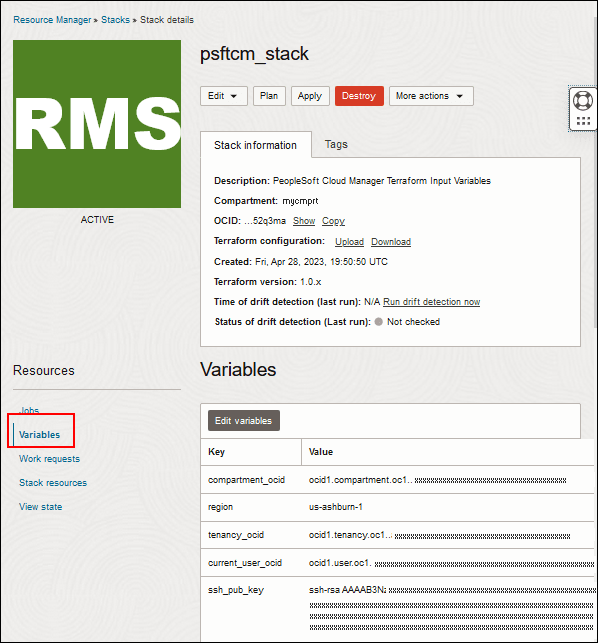Click the ACTIVE status label

97,220
